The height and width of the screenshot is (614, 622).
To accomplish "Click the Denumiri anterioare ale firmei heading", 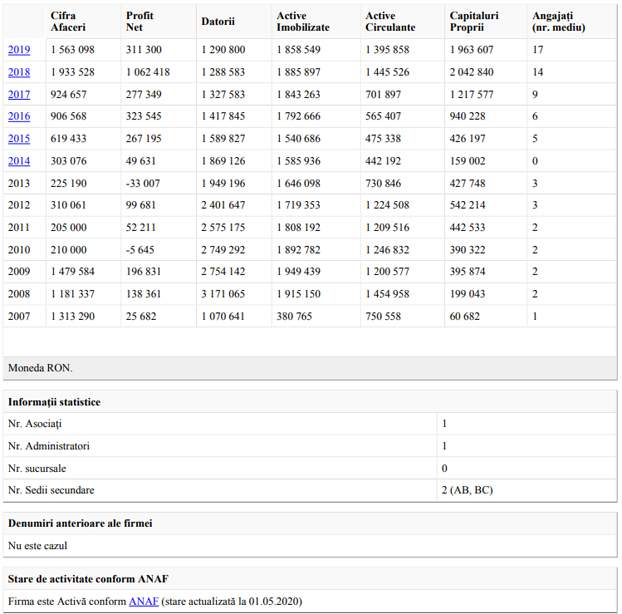I will pos(80,523).
